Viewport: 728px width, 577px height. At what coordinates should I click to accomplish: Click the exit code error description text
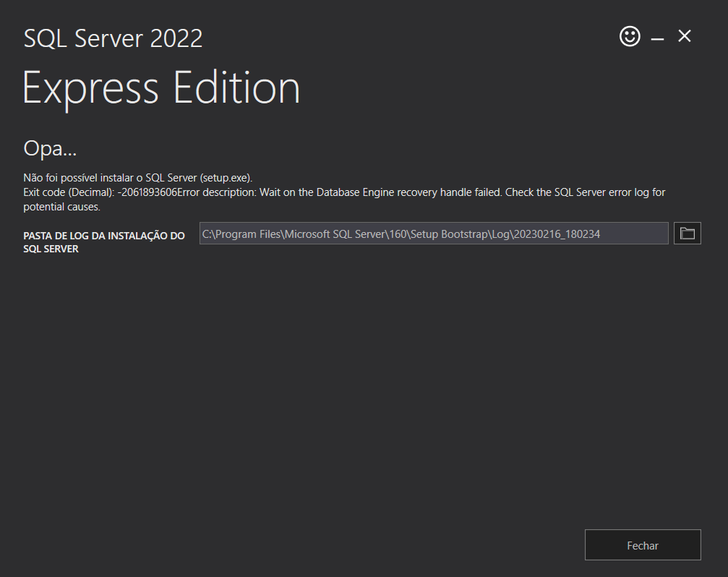pos(344,199)
